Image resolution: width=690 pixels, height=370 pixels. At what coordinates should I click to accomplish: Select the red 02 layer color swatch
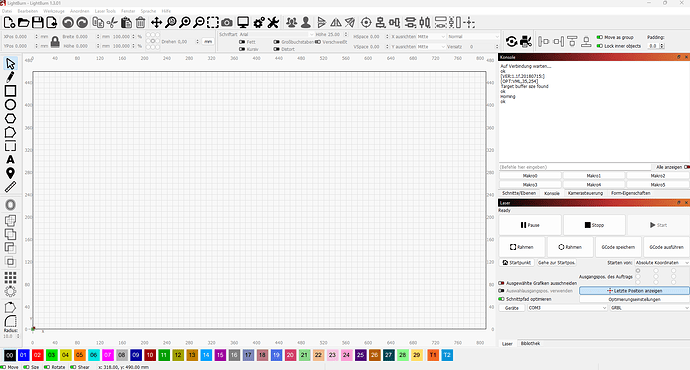(37, 355)
